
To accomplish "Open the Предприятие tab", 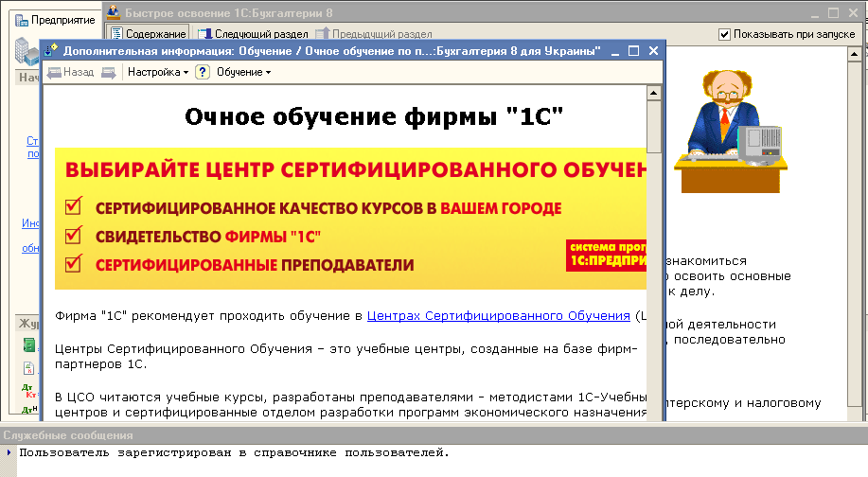I will click(55, 20).
